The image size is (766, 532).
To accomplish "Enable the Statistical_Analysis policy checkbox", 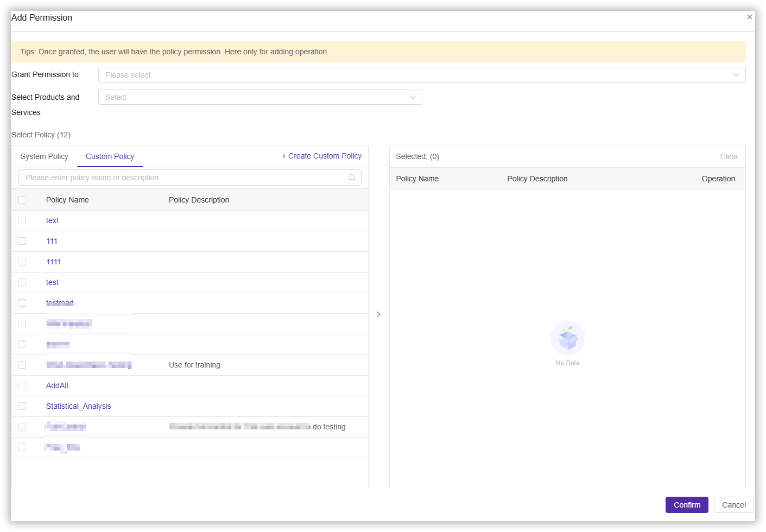I will pyautogui.click(x=22, y=406).
